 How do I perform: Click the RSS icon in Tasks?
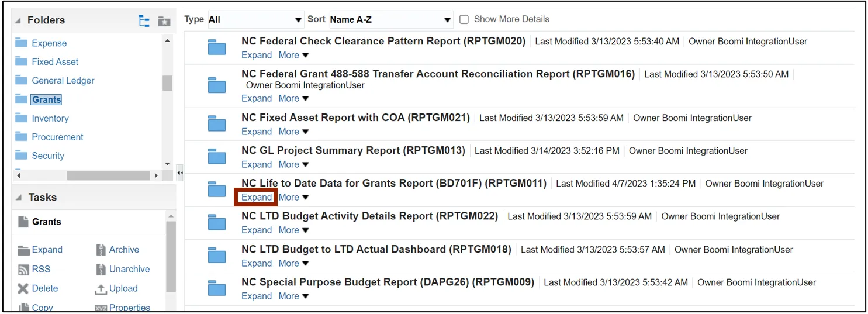pos(23,270)
